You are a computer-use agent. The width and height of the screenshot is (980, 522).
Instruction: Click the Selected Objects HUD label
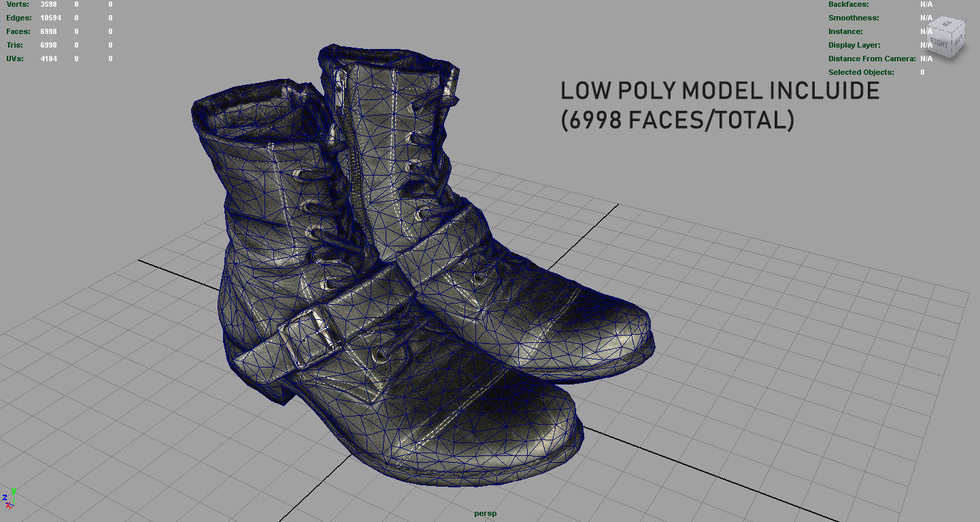pos(861,72)
